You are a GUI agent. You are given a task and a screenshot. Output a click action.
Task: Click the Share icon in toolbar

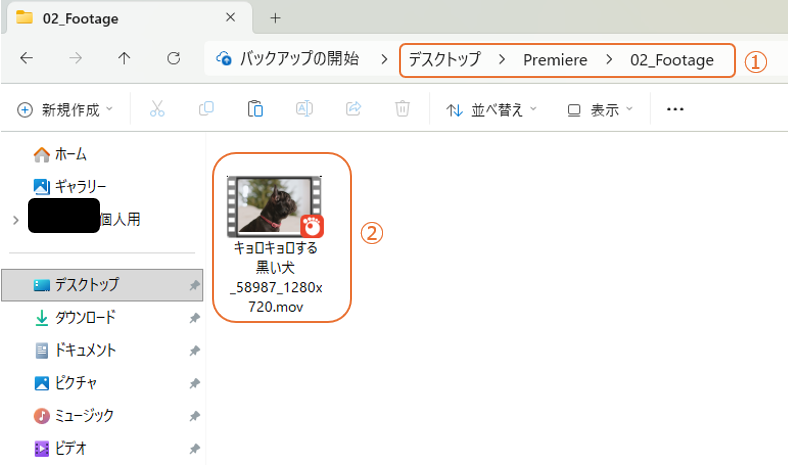pos(353,110)
